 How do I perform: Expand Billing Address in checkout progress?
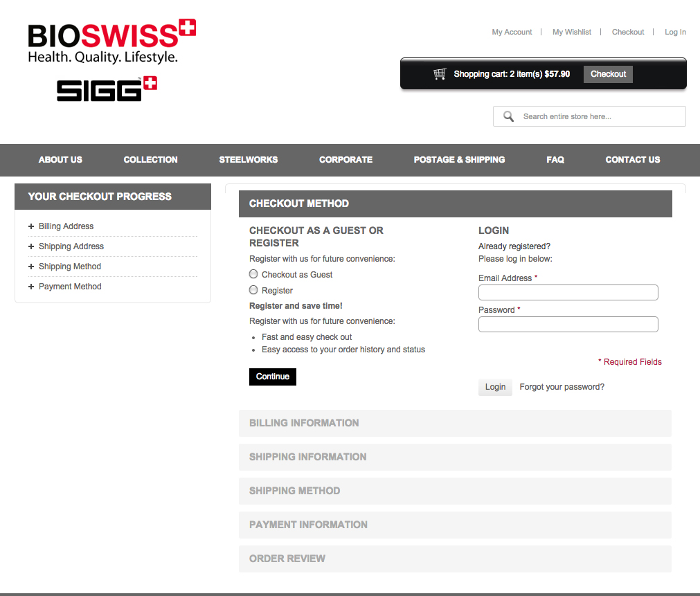pos(66,226)
